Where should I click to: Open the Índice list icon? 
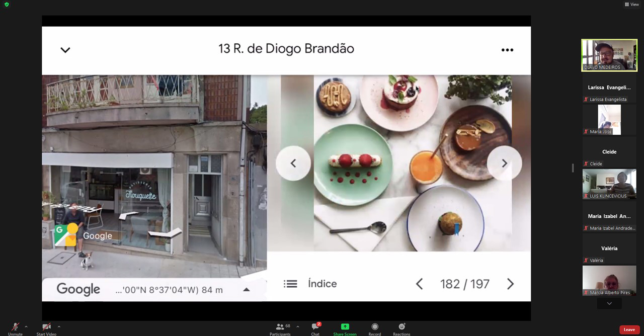click(290, 284)
